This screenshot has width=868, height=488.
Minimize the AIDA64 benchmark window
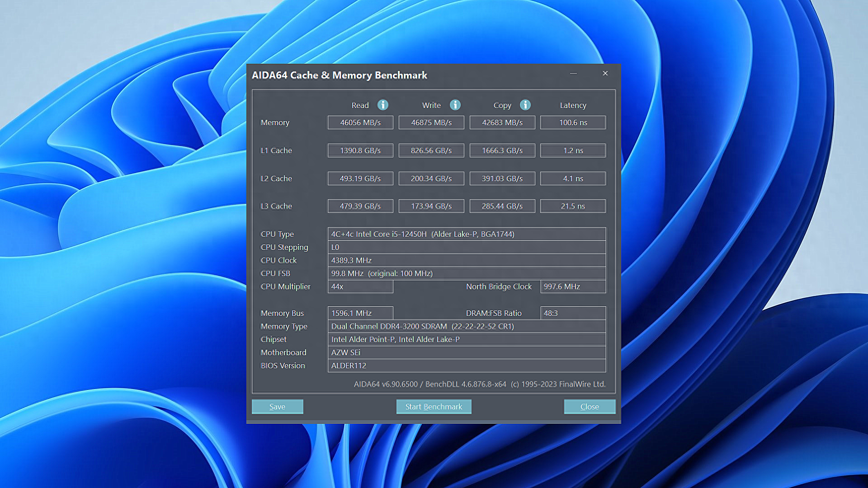(573, 73)
